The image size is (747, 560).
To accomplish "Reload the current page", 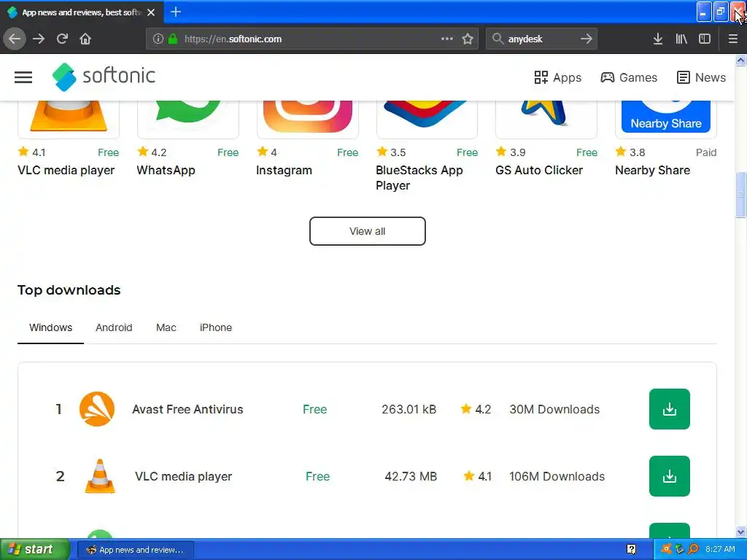I will 62,39.
